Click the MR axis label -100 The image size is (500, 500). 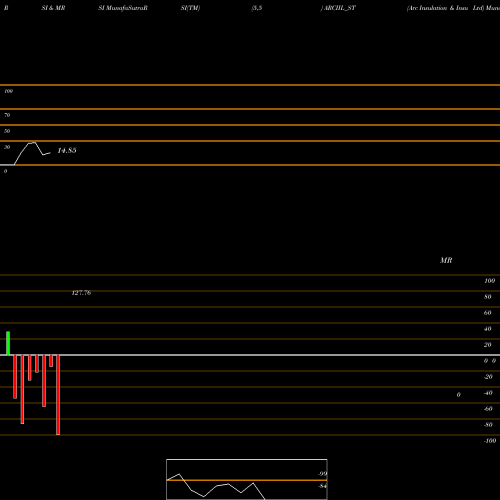coord(490,441)
